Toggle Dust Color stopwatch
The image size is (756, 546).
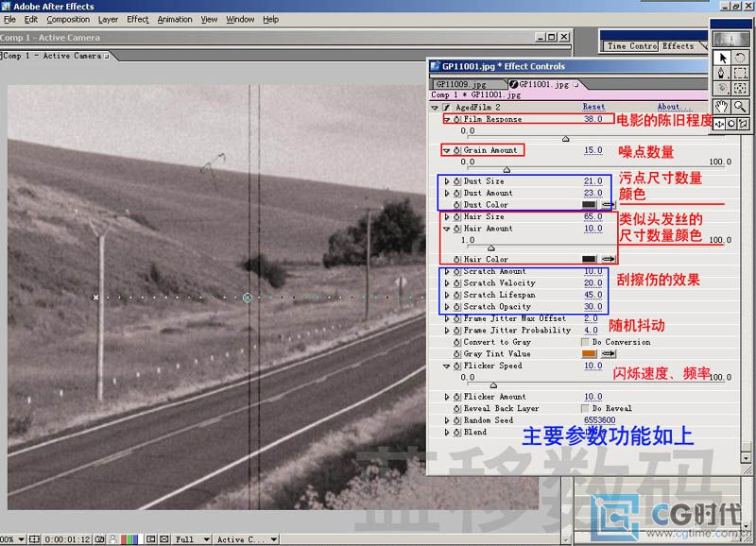pyautogui.click(x=457, y=205)
